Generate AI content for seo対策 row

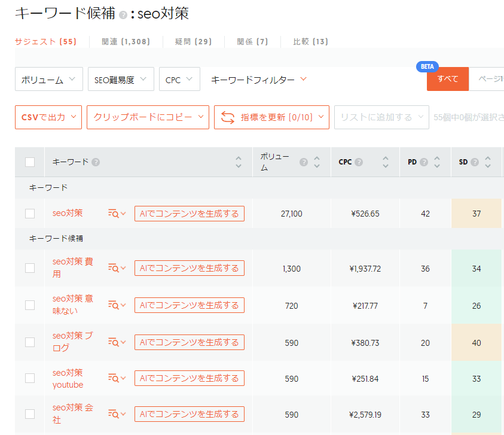pos(190,214)
